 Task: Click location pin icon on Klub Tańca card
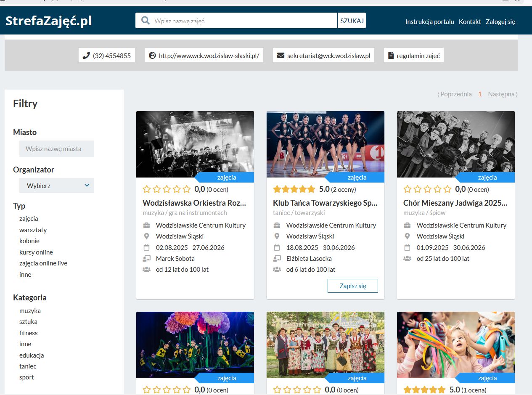tap(277, 236)
